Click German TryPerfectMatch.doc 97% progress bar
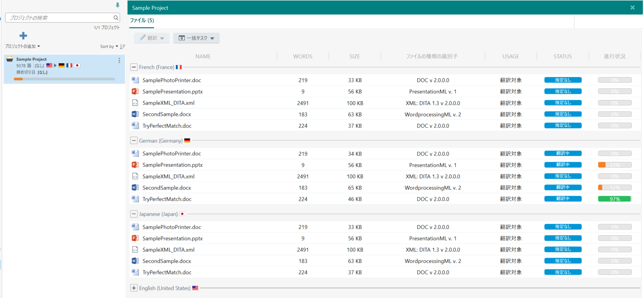This screenshot has width=644, height=298. 615,199
